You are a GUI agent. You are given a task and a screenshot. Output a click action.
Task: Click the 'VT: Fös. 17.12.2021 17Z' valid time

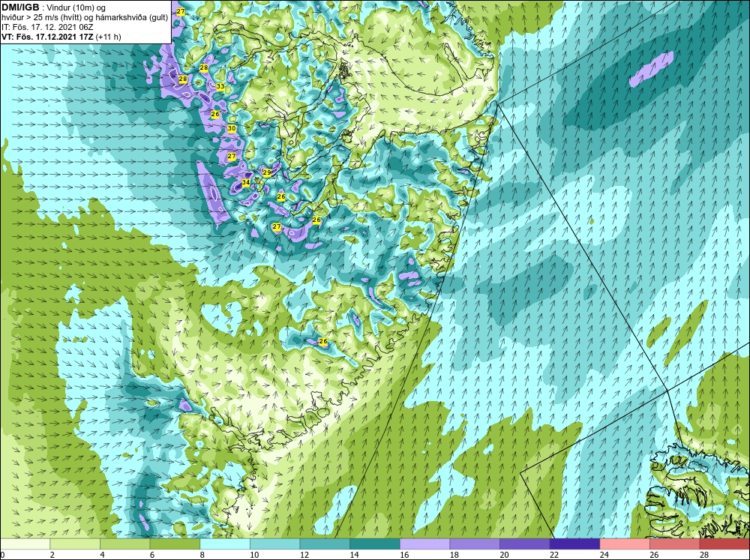48,37
